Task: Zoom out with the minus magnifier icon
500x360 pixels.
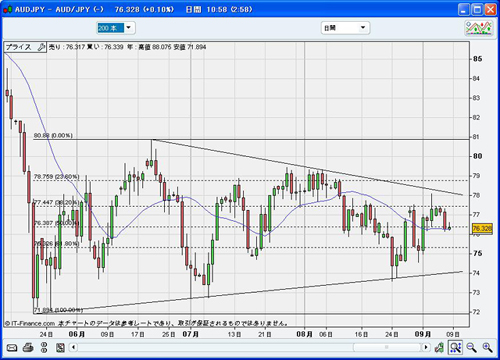Action: tap(471, 348)
